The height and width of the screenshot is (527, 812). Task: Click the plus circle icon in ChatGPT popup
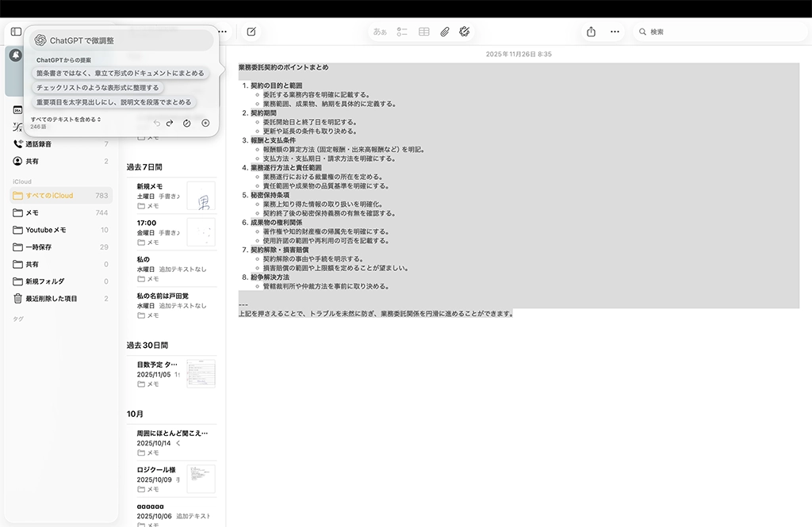click(205, 123)
